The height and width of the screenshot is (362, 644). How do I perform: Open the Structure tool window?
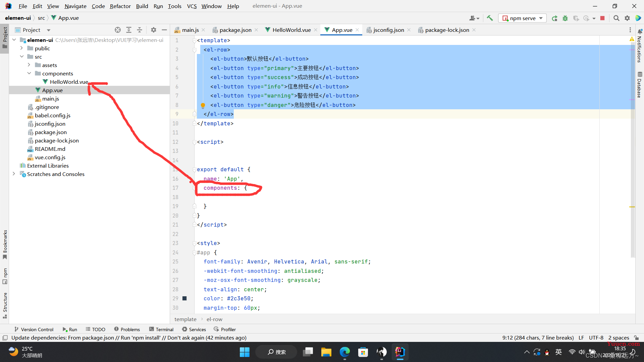[x=5, y=305]
